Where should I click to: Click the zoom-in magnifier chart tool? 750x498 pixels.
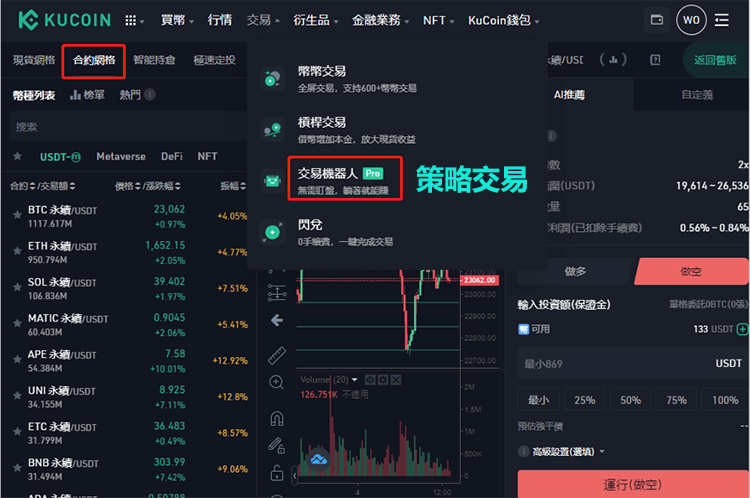point(277,382)
